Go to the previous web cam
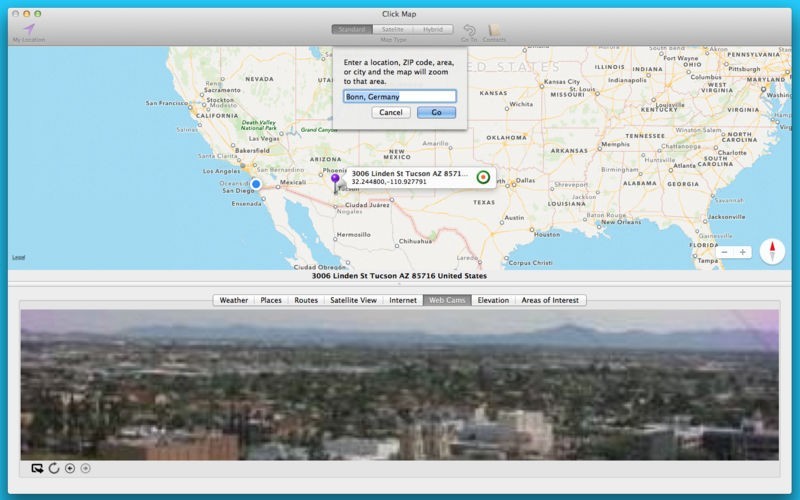This screenshot has width=800, height=500. coord(70,468)
